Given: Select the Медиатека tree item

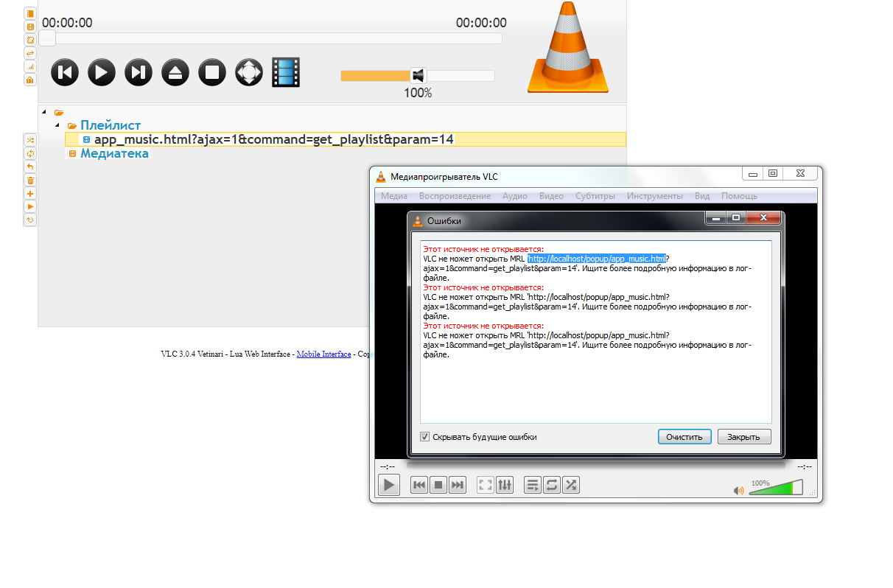Looking at the screenshot, I should pos(114,153).
